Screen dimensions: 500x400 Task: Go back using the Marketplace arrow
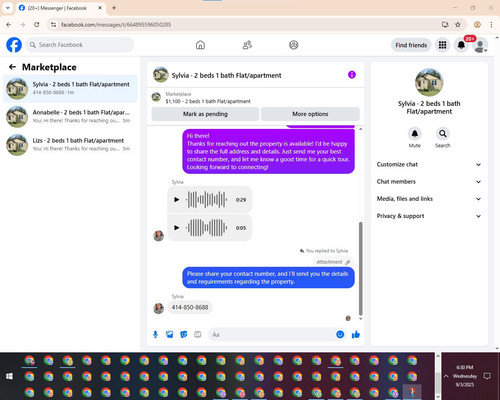(12, 67)
